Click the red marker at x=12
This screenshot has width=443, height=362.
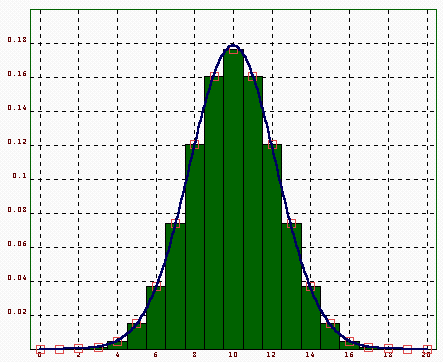(272, 144)
